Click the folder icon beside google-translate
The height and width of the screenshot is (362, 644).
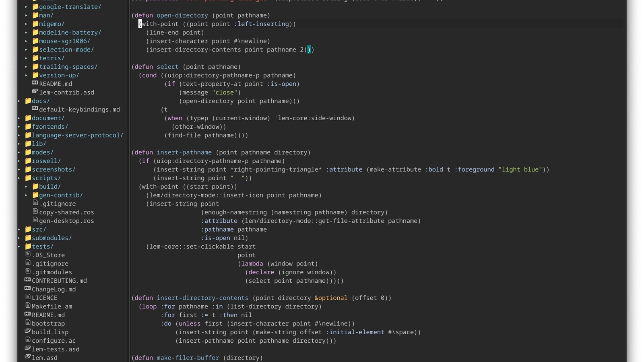pos(35,6)
